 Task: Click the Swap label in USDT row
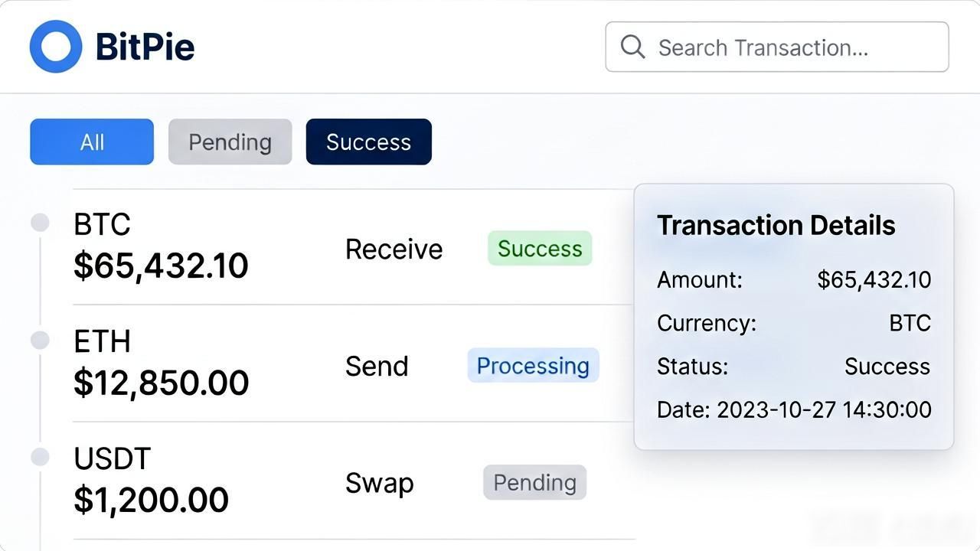coord(379,483)
